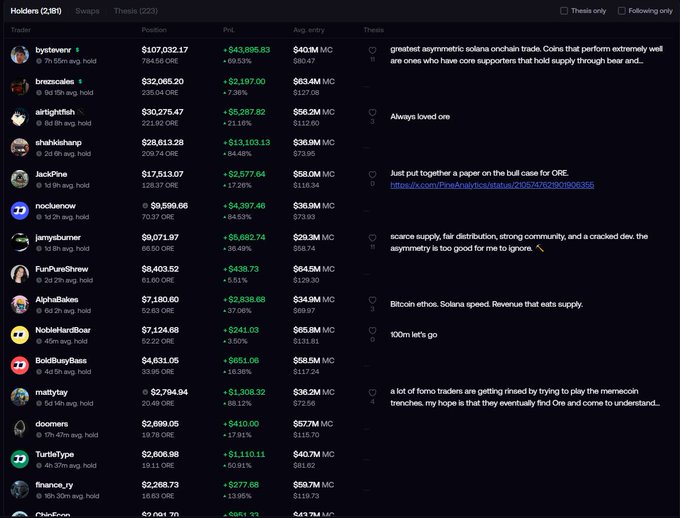Click '100m let's go' thesis text
This screenshot has height=518, width=680.
pyautogui.click(x=413, y=334)
